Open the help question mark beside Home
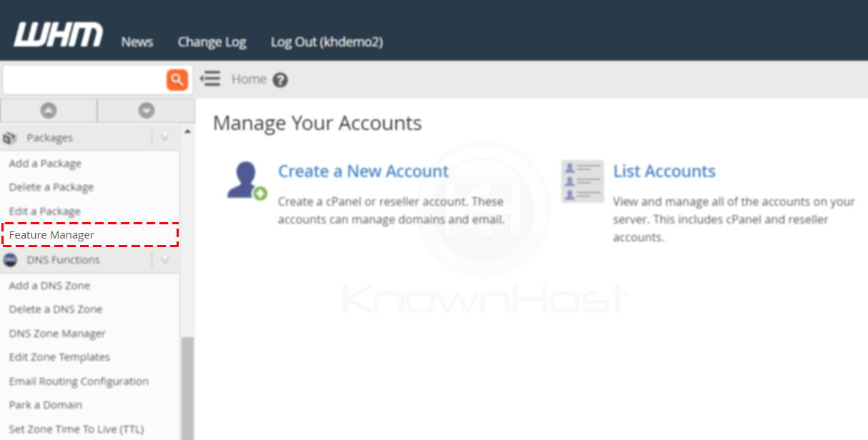The height and width of the screenshot is (440, 868). click(x=280, y=79)
